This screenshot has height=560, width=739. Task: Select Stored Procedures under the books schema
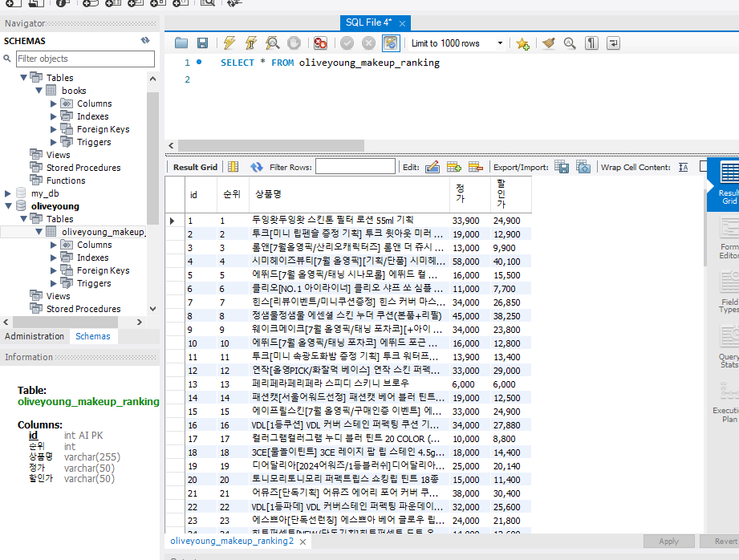click(x=83, y=168)
